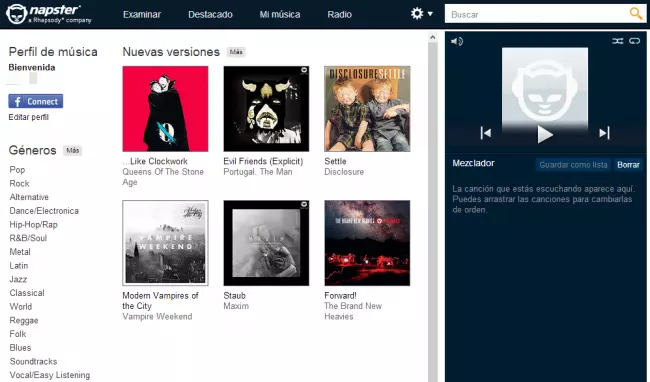Open the settings gear menu

(x=422, y=14)
